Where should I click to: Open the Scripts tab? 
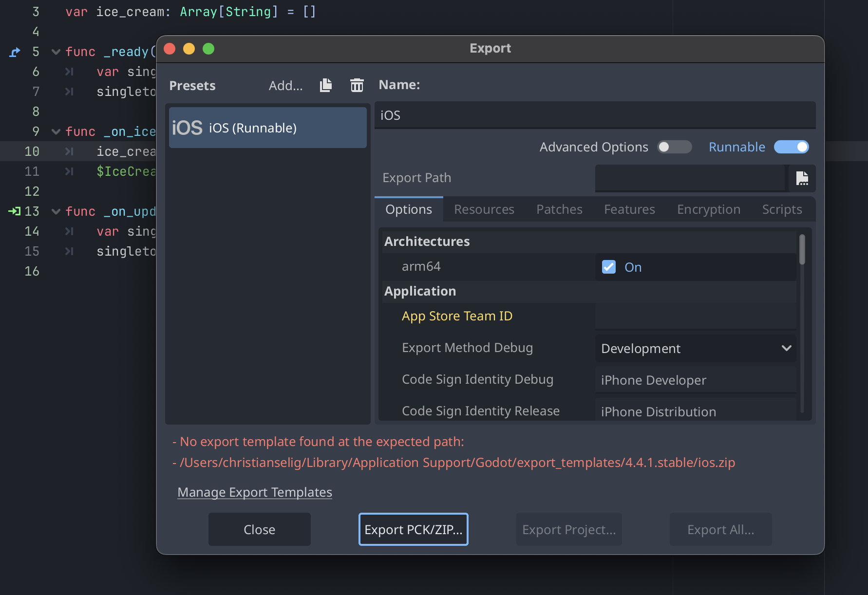tap(782, 209)
